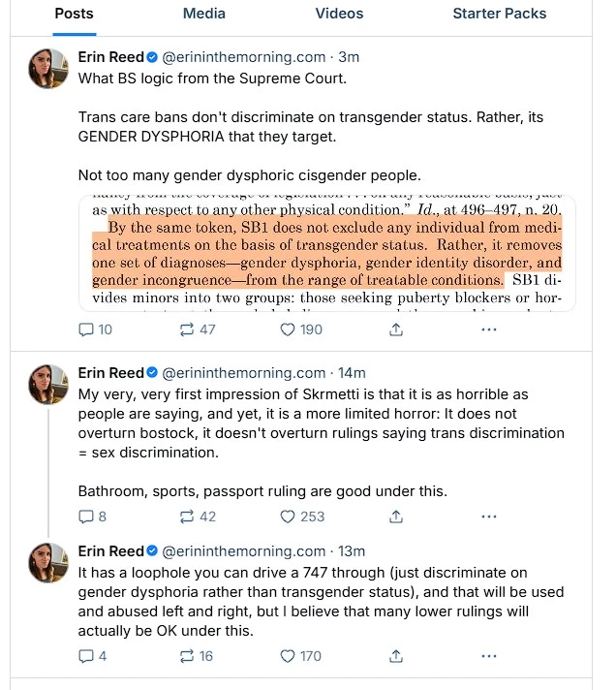Image resolution: width=616 pixels, height=690 pixels.
Task: Open more options on 'What BS logic' post
Action: (x=488, y=329)
